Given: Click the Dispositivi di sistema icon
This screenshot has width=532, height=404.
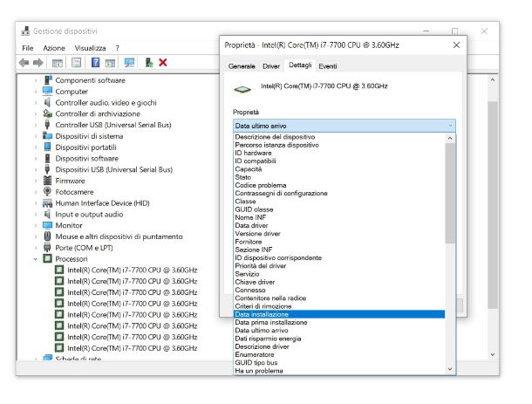Looking at the screenshot, I should [47, 136].
